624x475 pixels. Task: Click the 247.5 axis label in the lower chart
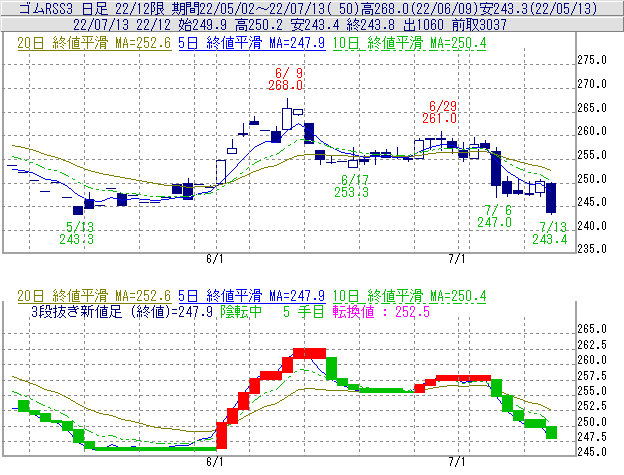click(592, 437)
